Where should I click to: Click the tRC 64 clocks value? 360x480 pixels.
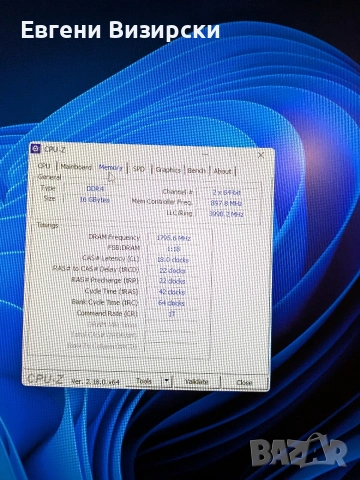tap(171, 303)
